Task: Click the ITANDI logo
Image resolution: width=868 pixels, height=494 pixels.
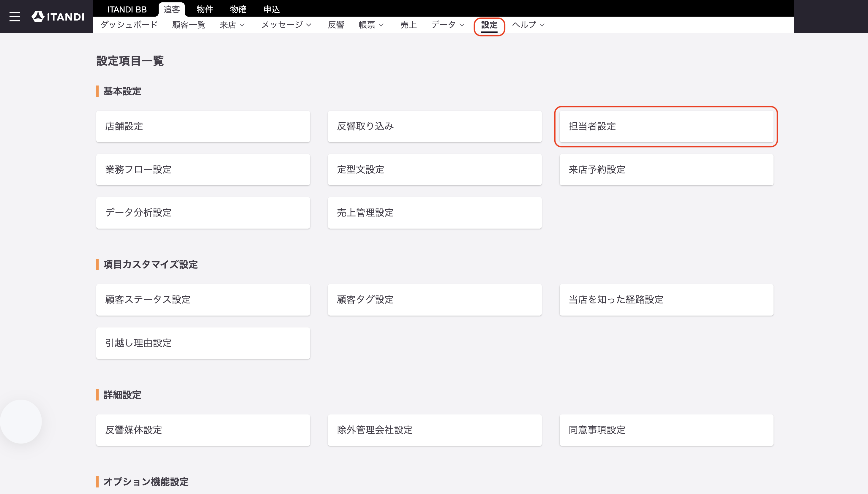Action: (58, 17)
